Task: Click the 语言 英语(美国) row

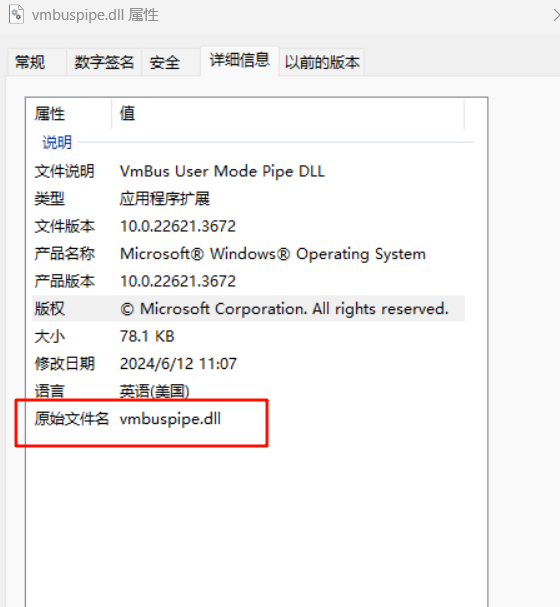Action: click(248, 391)
